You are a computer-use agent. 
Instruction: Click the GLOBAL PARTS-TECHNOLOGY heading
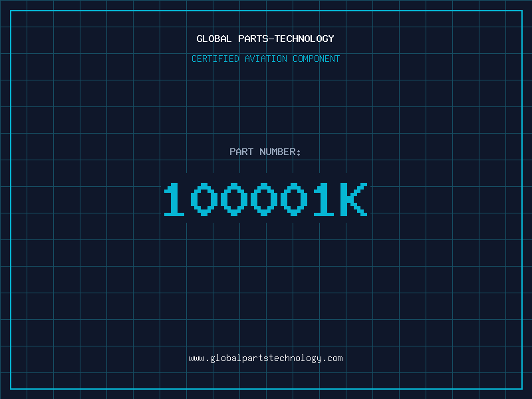click(x=265, y=39)
